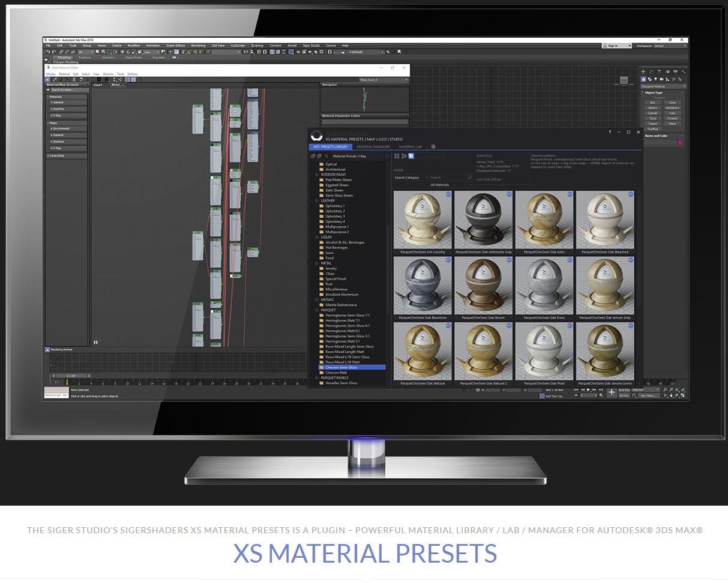Select the MTL Presets Library tab
Screen dimensions: 728x583
tap(331, 146)
